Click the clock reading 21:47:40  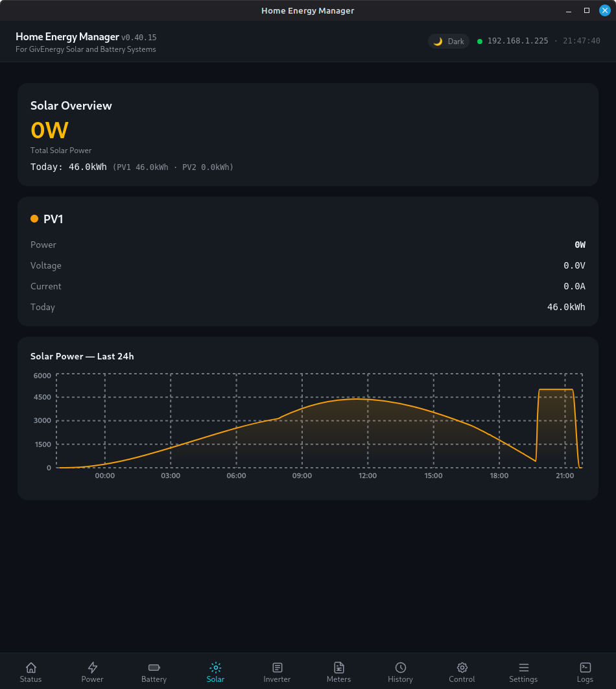[x=582, y=41]
